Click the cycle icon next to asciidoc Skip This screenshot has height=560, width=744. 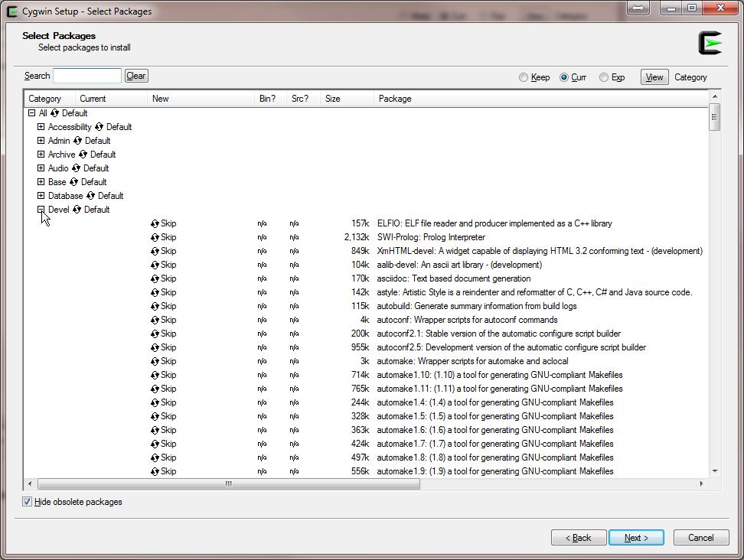(x=155, y=278)
